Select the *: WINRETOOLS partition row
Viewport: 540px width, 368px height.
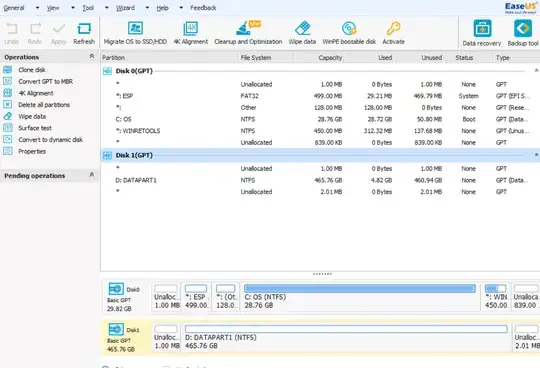(x=320, y=131)
